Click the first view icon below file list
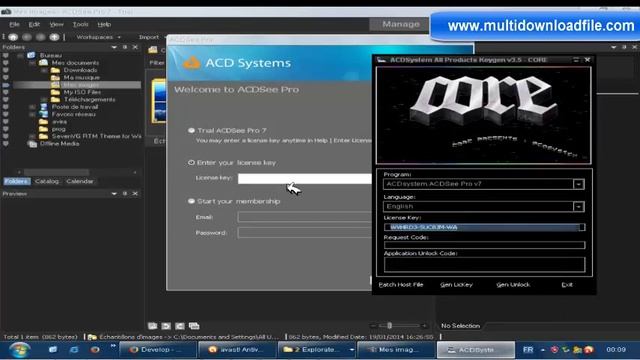Image resolution: width=640 pixels, height=360 pixels. tap(152, 326)
